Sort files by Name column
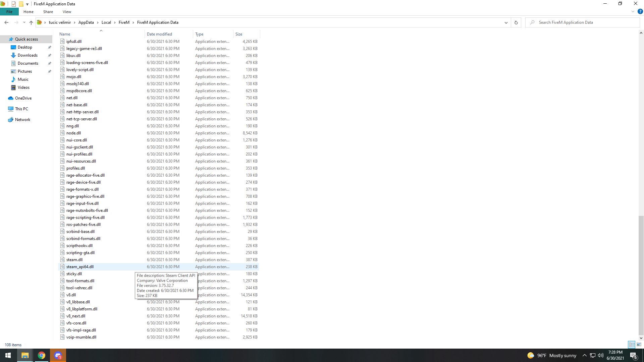Image resolution: width=644 pixels, height=362 pixels. 101,34
